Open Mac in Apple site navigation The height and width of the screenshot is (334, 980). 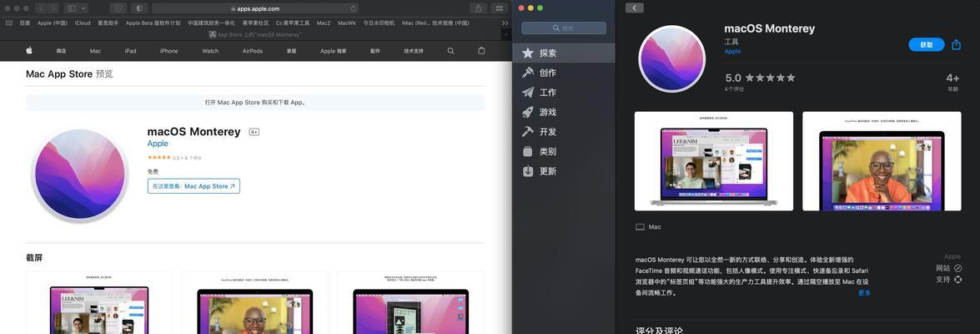coord(95,51)
